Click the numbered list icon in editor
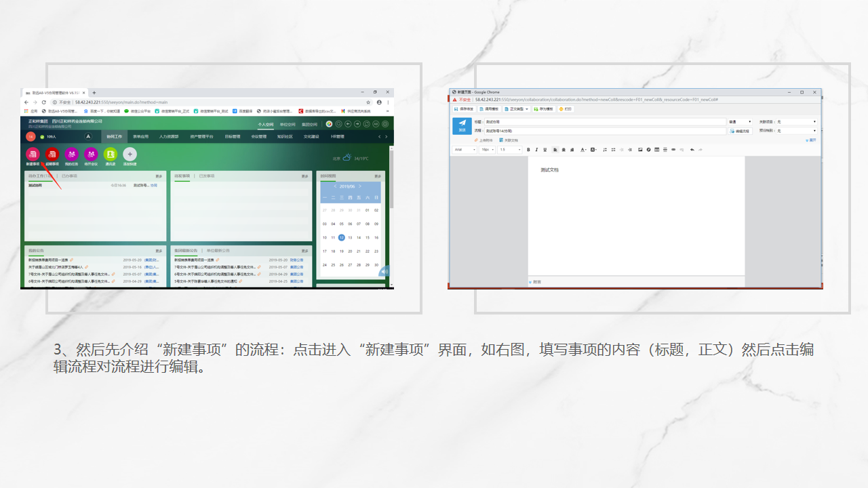This screenshot has height=488, width=868. 605,149
